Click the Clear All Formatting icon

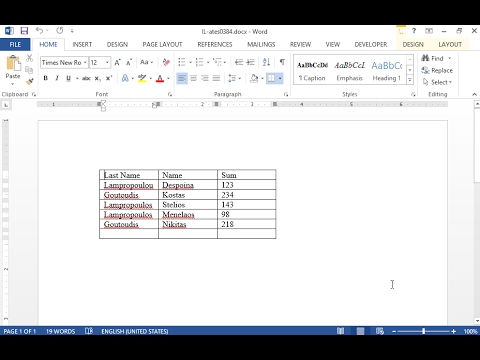166,62
